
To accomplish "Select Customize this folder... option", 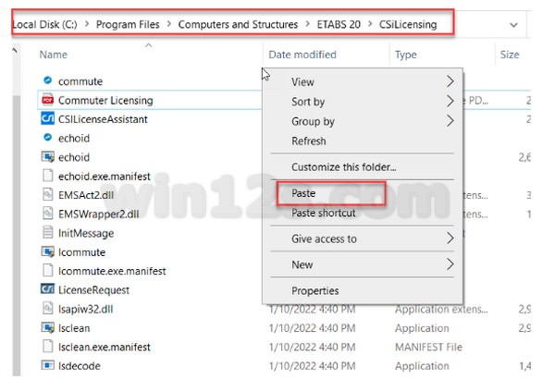I will (362, 166).
